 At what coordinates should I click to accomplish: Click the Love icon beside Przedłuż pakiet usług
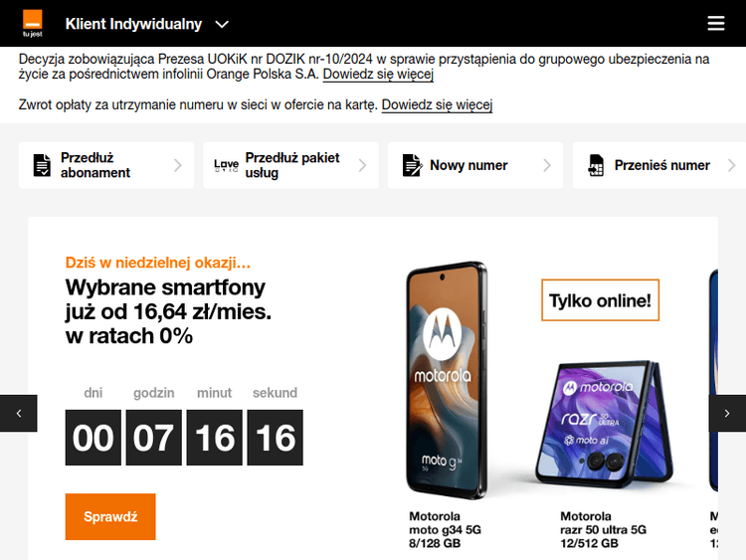(x=226, y=165)
